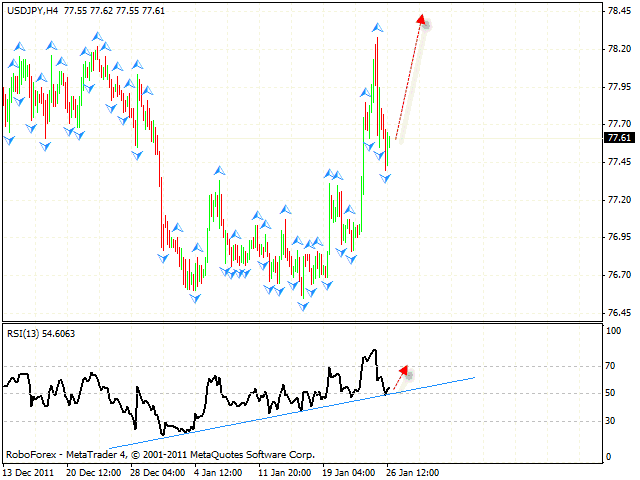Viewport: 640px width, 480px height.
Task: Click the red arrowhead in RSI panel
Action: (x=402, y=369)
